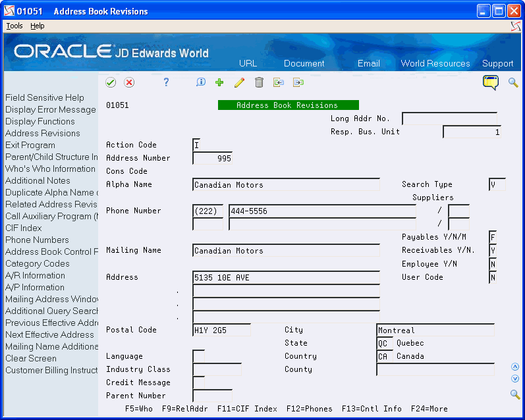Click the County field

click(435, 370)
